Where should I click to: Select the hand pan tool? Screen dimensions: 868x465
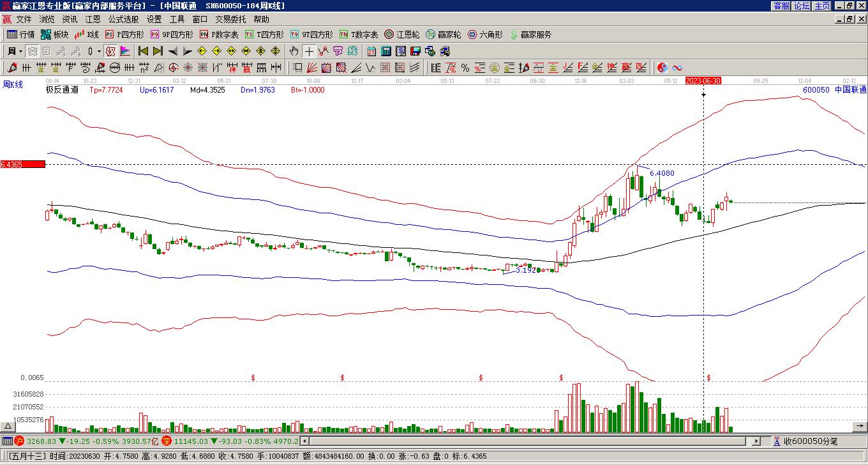click(x=294, y=51)
